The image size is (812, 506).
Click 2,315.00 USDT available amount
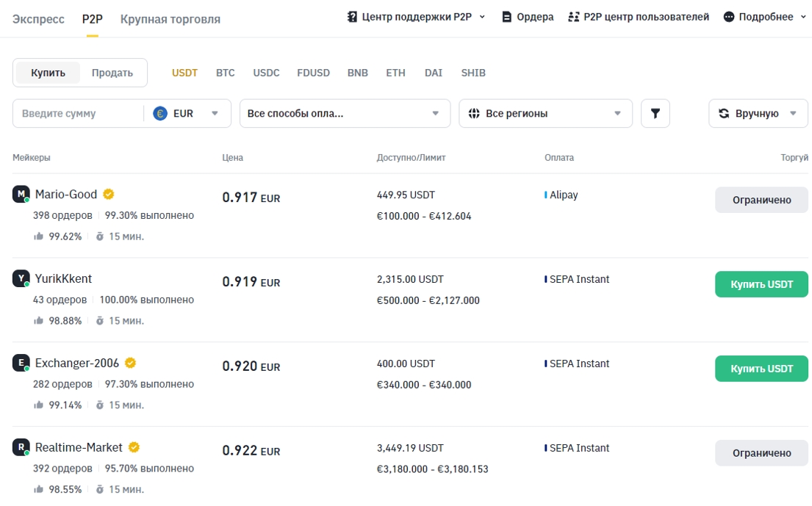pos(410,279)
